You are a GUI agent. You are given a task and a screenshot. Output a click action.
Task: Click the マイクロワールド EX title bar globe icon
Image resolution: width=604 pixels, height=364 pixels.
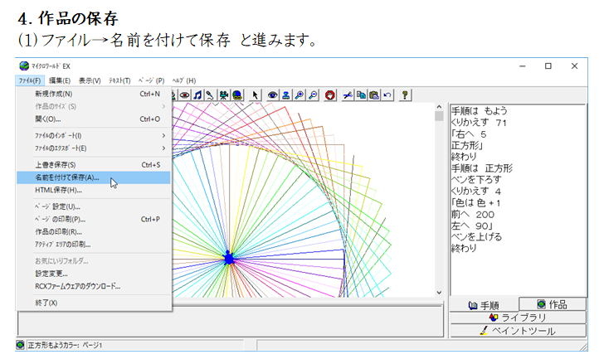(24, 66)
